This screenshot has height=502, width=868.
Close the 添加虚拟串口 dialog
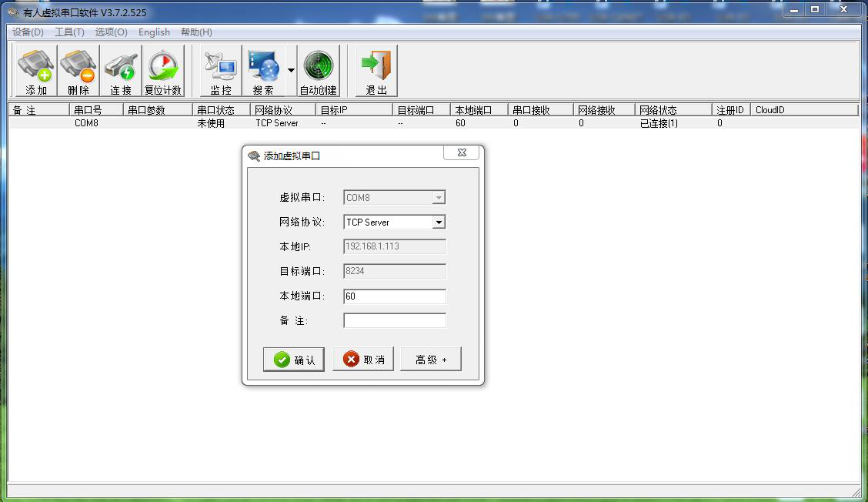462,152
